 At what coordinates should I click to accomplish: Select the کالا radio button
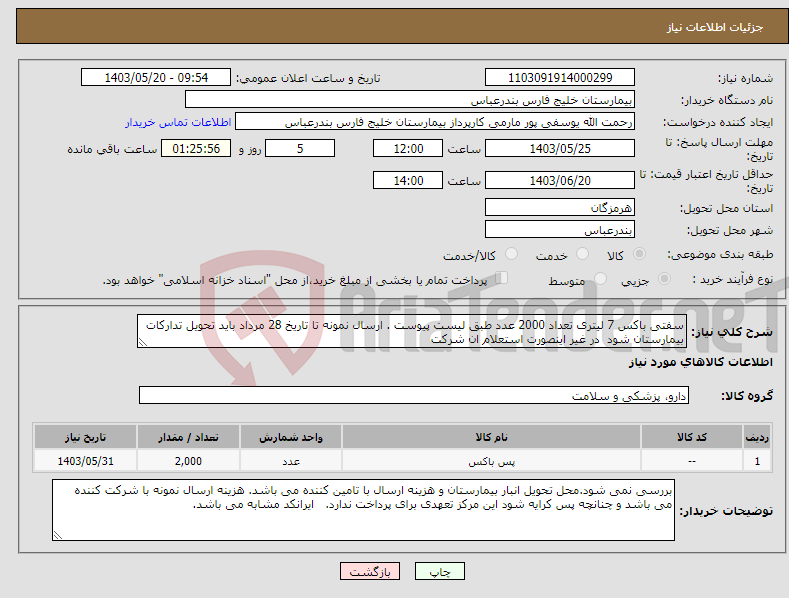coord(639,254)
